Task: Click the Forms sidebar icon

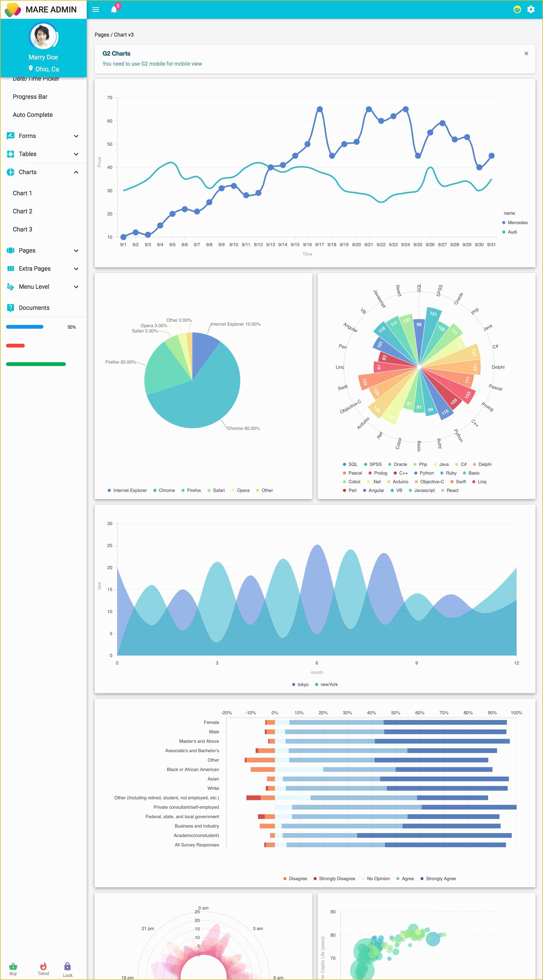Action: (x=11, y=136)
